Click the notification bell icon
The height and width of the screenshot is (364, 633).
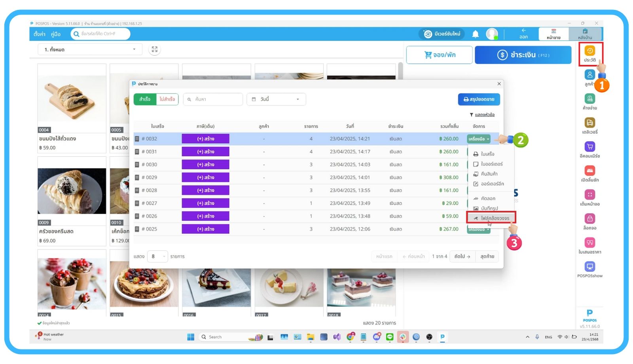tap(476, 34)
